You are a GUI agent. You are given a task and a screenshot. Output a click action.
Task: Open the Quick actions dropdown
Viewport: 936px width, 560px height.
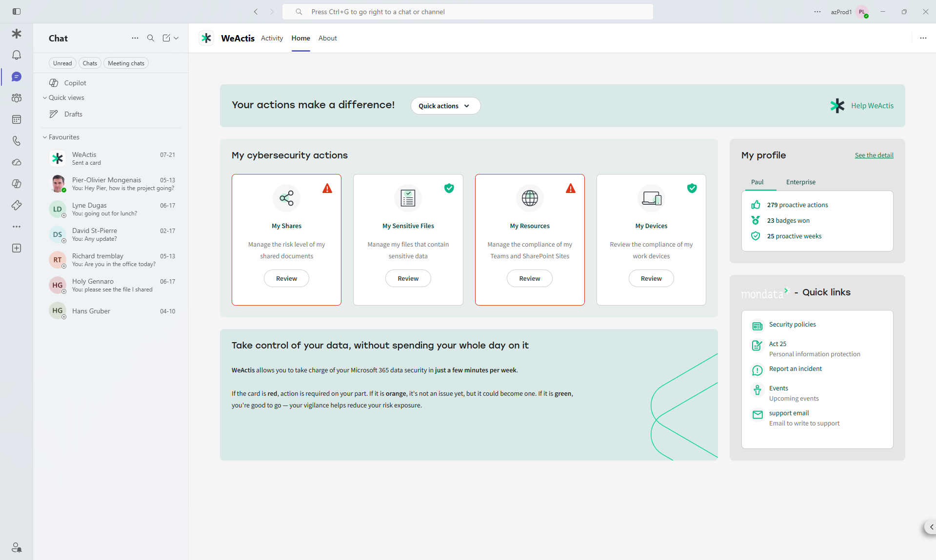tap(445, 106)
